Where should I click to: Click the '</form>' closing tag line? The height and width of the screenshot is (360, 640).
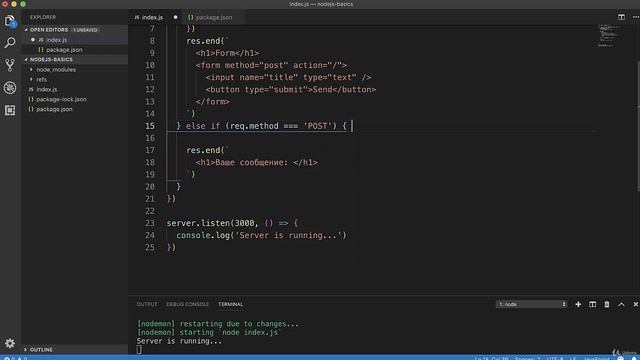click(x=213, y=102)
